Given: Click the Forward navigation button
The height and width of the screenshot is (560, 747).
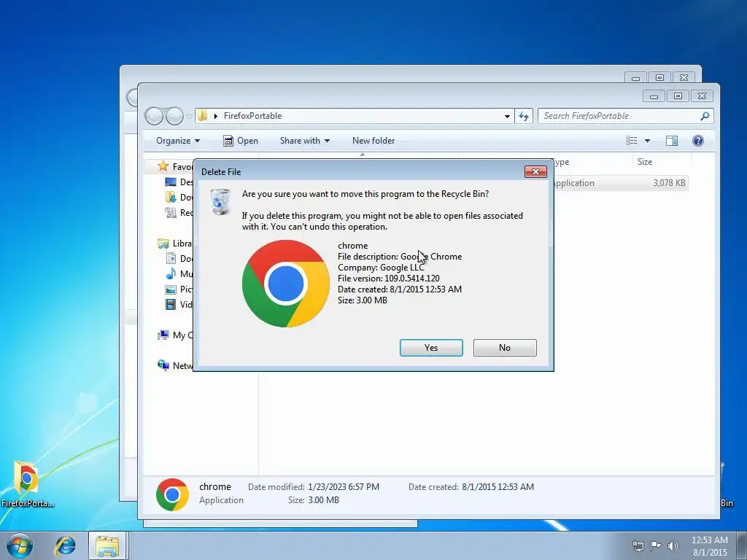Looking at the screenshot, I should (174, 116).
